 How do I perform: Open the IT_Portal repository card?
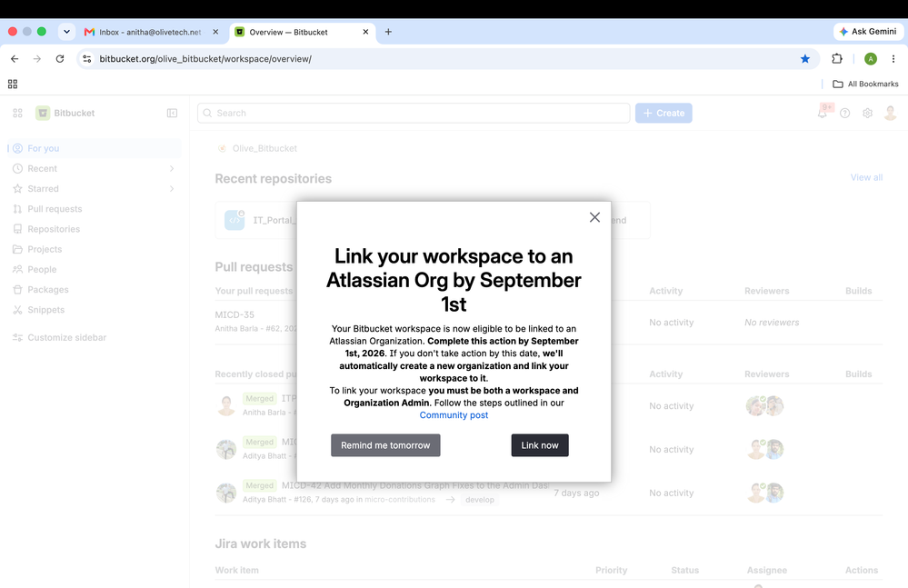pos(256,220)
